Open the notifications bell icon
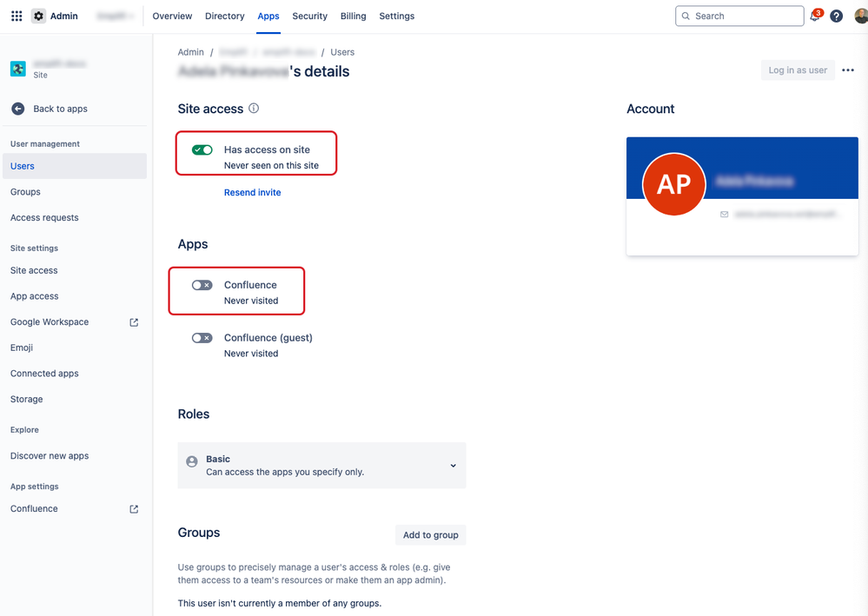868x616 pixels. click(x=814, y=16)
